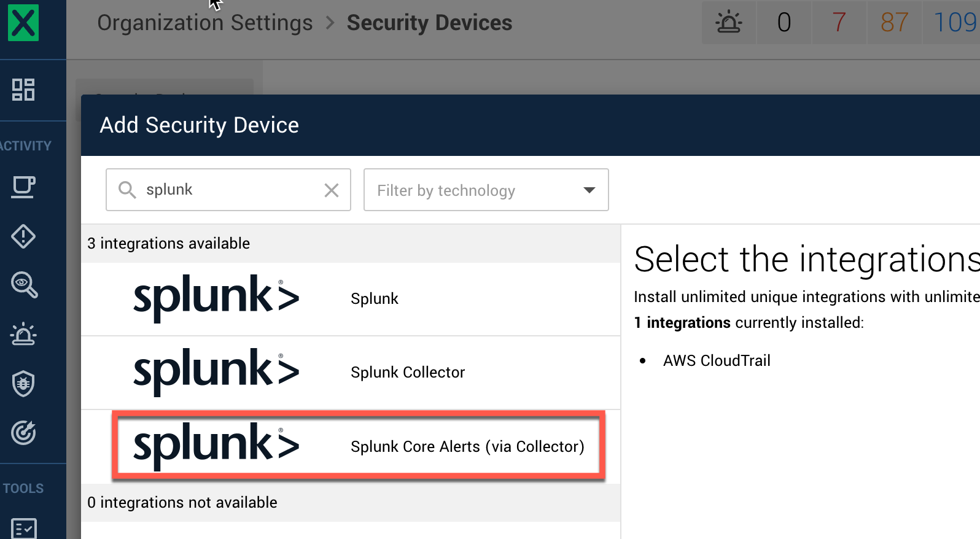Open the Filter by technology dropdown

point(486,190)
